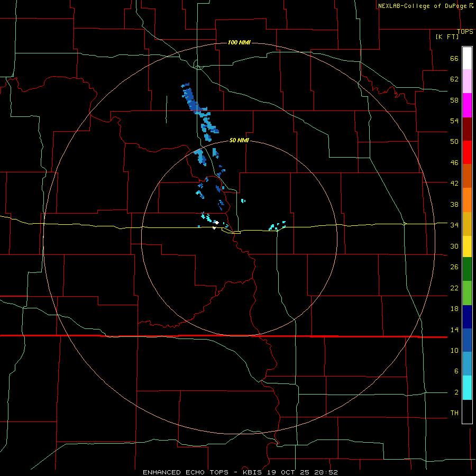
Task: Click the legend value '38'
Action: 454,204
